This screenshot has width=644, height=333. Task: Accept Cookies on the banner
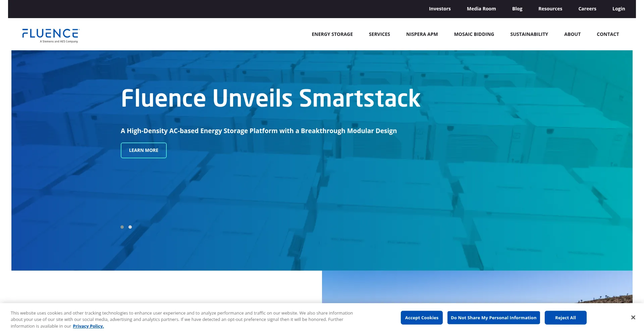click(x=422, y=318)
